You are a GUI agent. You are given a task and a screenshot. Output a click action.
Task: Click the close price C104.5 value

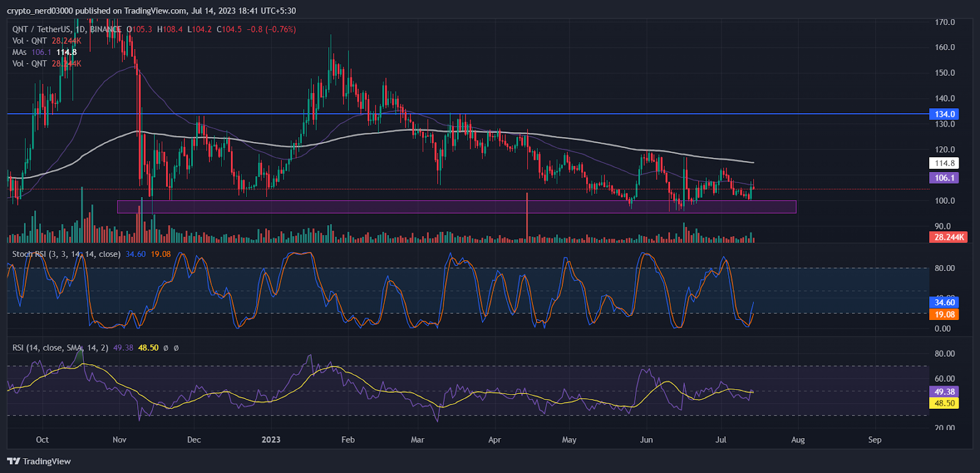point(229,29)
